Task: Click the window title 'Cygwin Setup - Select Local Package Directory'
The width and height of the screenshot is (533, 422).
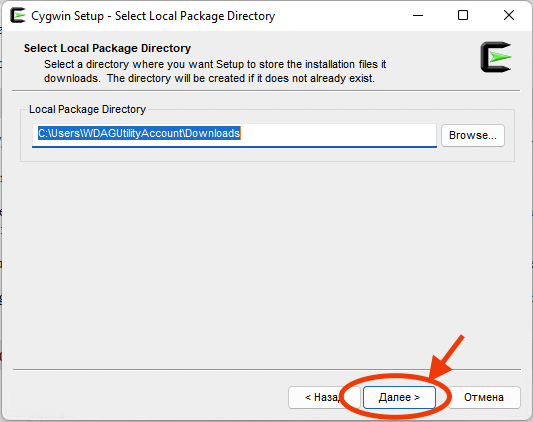Action: click(x=153, y=16)
